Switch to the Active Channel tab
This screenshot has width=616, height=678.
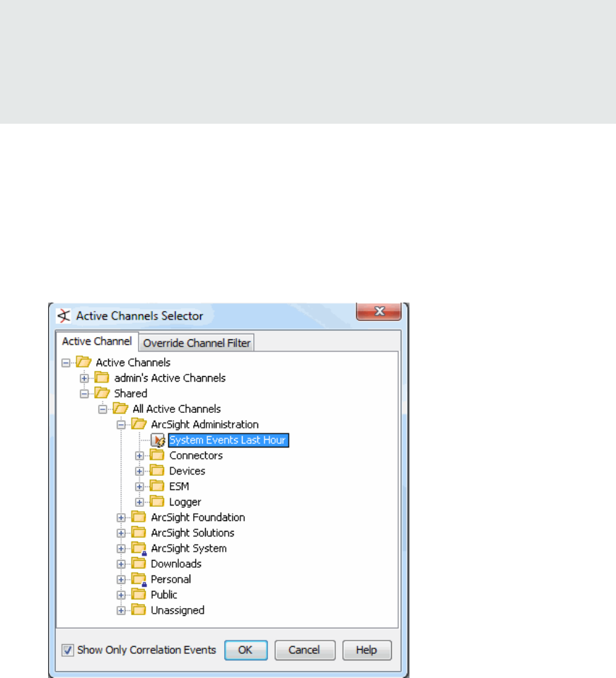coord(97,341)
